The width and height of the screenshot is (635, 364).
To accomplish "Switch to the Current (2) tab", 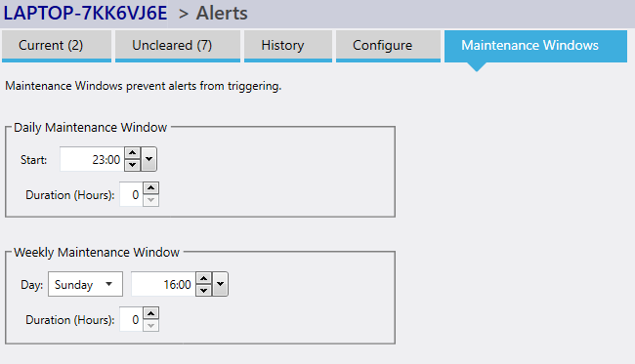I will pyautogui.click(x=57, y=46).
